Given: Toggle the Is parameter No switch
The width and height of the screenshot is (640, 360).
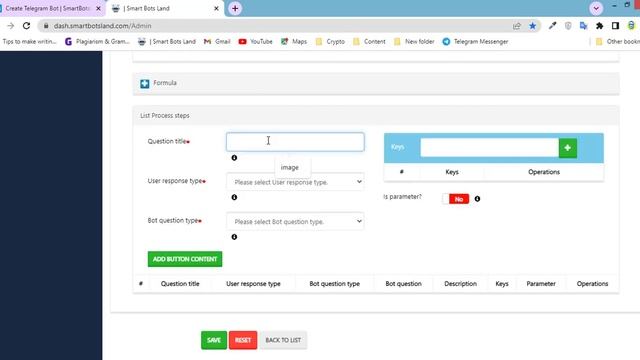Looking at the screenshot, I should (456, 199).
